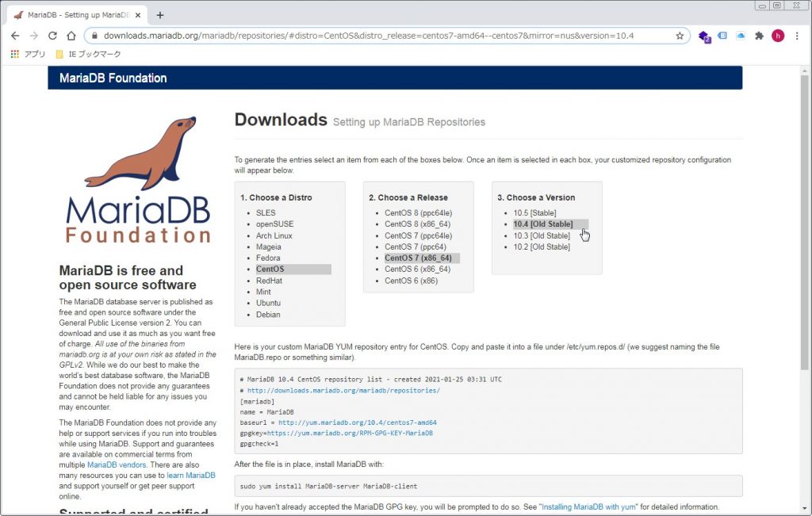Open the Chrome extensions puzzle icon
The width and height of the screenshot is (812, 516).
click(x=757, y=36)
